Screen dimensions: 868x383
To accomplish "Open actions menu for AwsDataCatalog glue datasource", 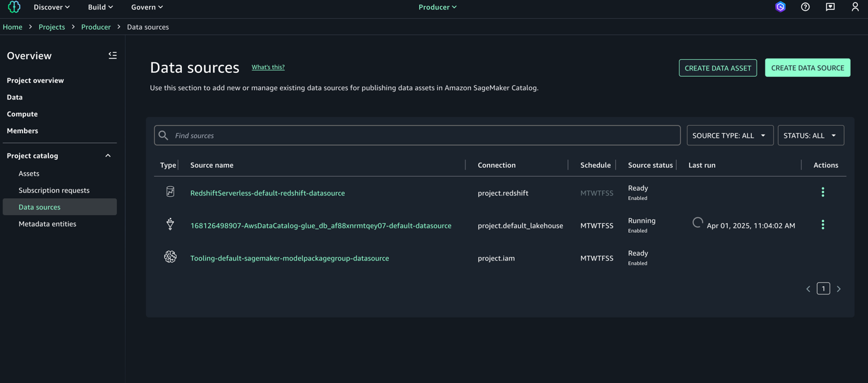I will tap(823, 225).
